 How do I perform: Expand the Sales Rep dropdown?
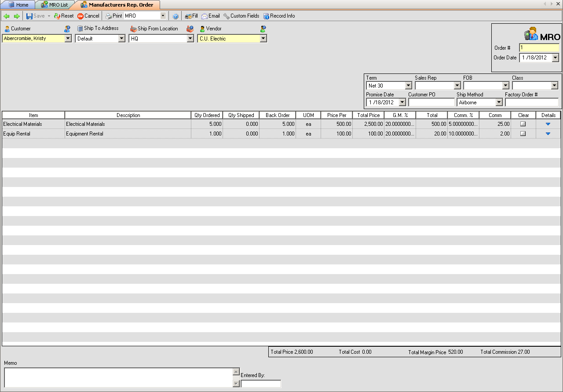pyautogui.click(x=457, y=86)
